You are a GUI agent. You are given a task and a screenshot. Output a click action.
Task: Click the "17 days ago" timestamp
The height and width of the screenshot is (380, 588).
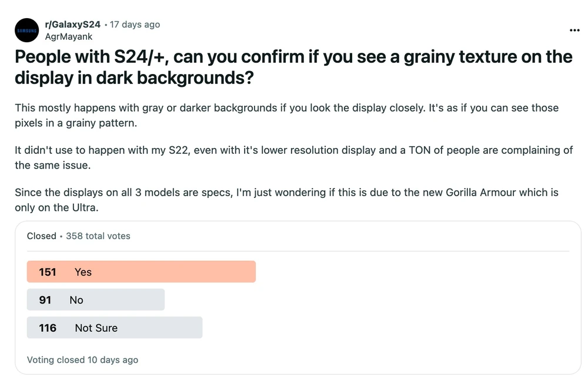[x=135, y=25]
